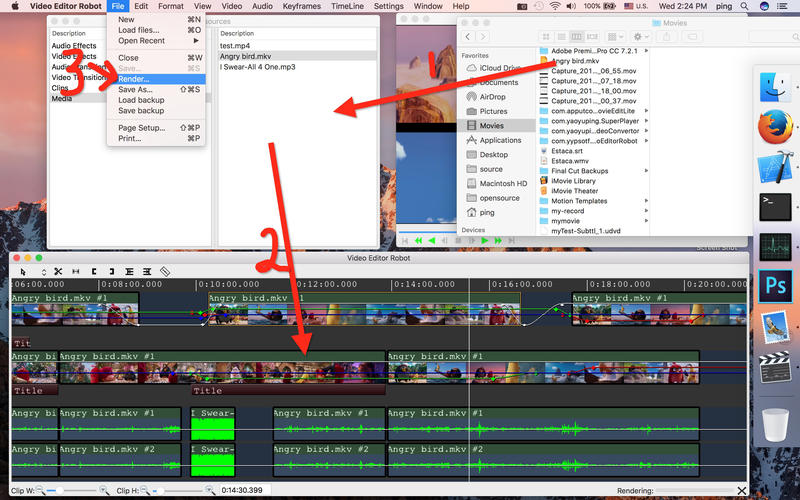Go back in the Finder window

(468, 37)
